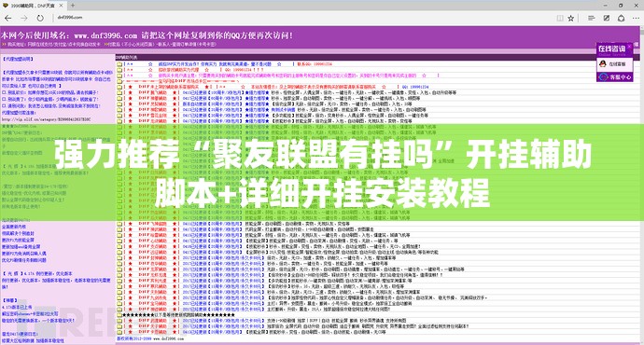This screenshot has width=644, height=345.
Task: Open 客服中心 in the consultation widget
Action: (614, 76)
